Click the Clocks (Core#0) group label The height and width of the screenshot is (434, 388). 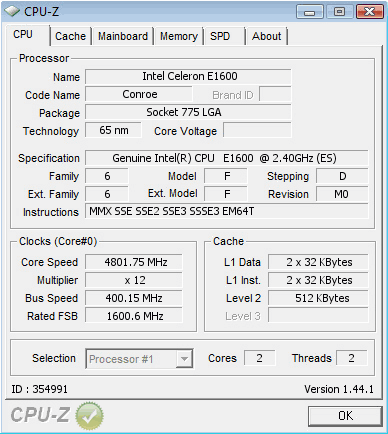58,241
